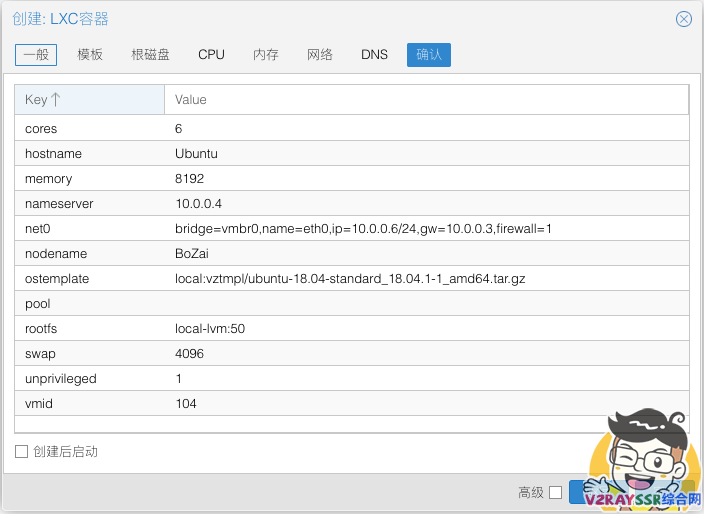Click the highlighted 确认 tab

pos(429,54)
